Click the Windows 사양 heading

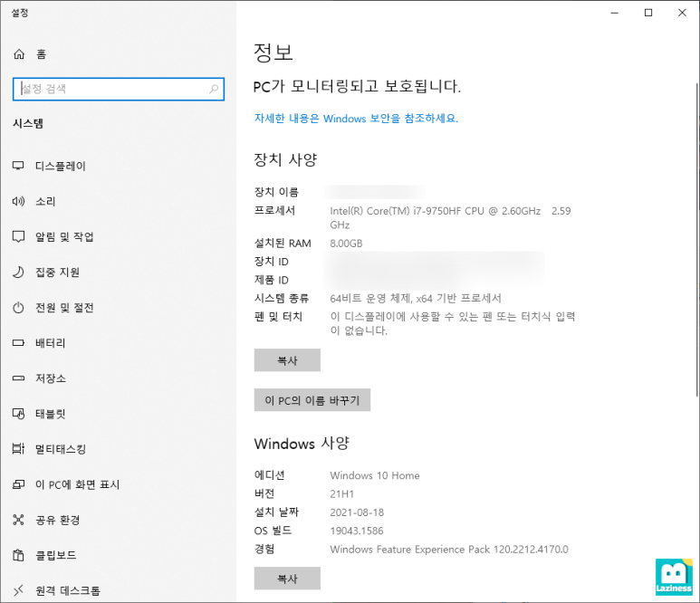(302, 444)
